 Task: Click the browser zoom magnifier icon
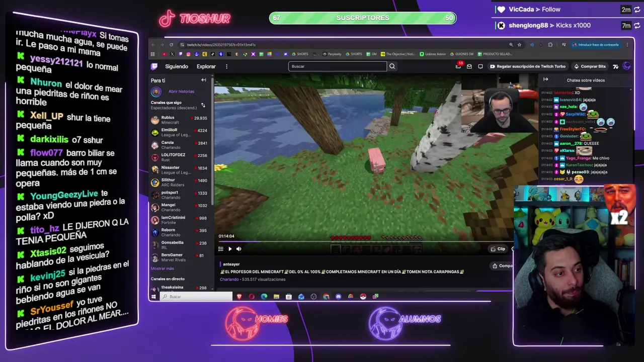click(511, 45)
